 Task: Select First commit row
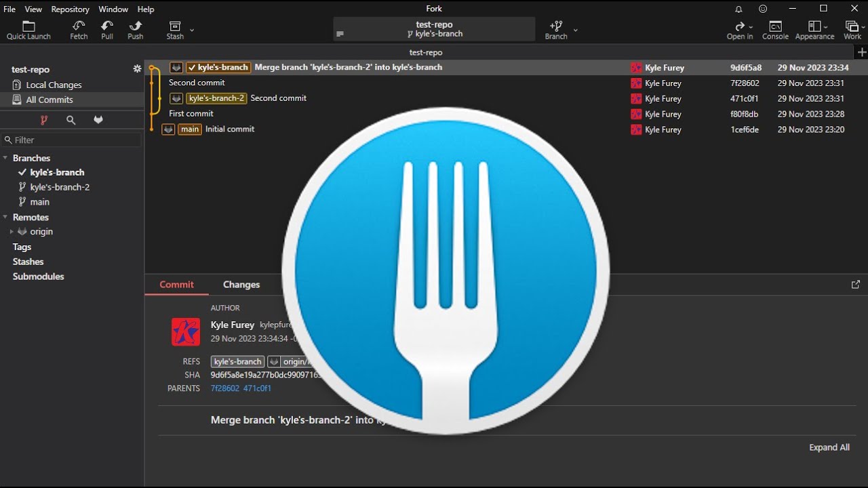coord(506,114)
